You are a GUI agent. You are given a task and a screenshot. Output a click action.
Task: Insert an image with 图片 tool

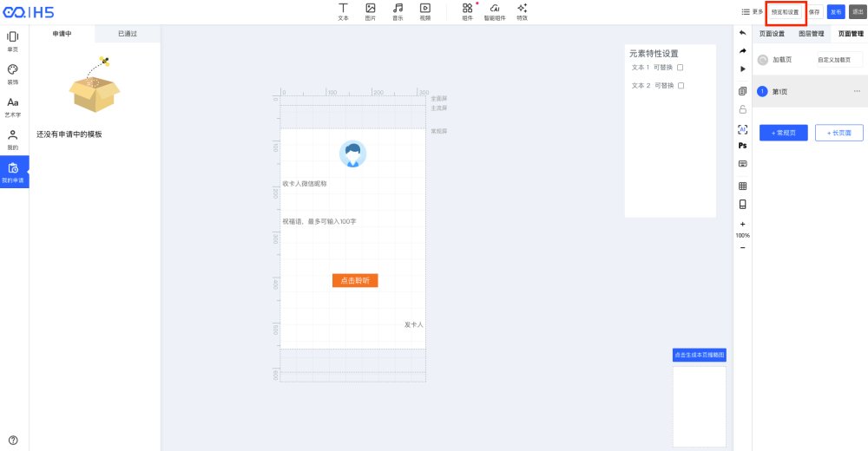(371, 11)
